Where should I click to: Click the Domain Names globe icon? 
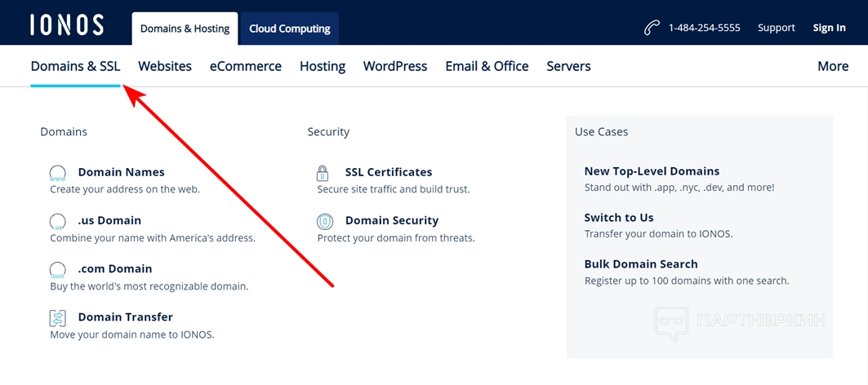pos(58,173)
